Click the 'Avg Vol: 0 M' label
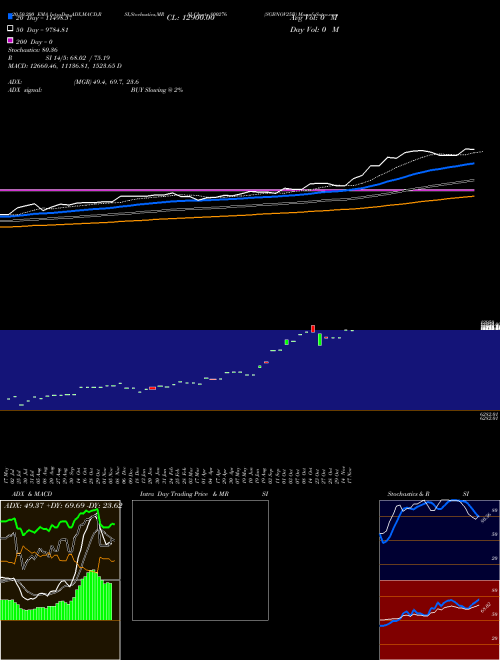 pyautogui.click(x=314, y=18)
